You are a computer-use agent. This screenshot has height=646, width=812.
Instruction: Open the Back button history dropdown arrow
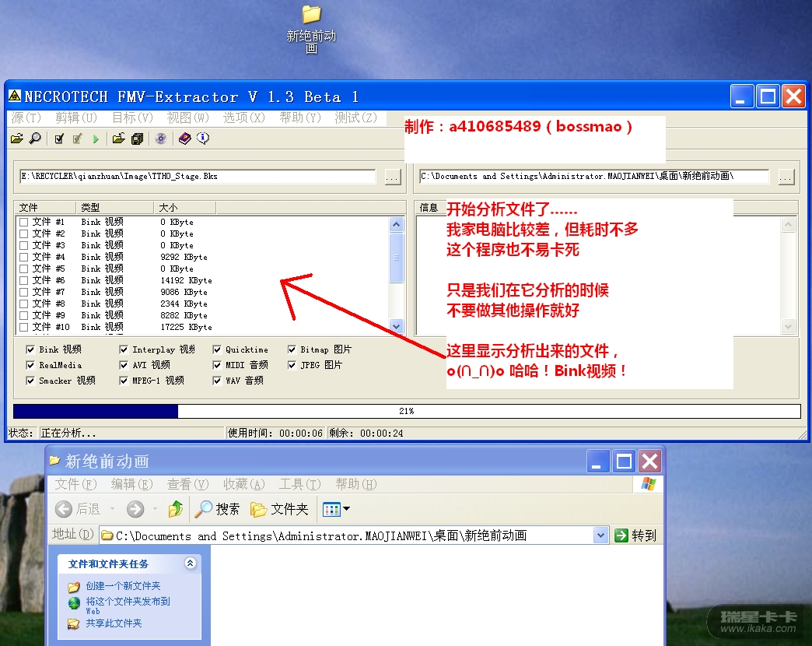click(x=112, y=509)
